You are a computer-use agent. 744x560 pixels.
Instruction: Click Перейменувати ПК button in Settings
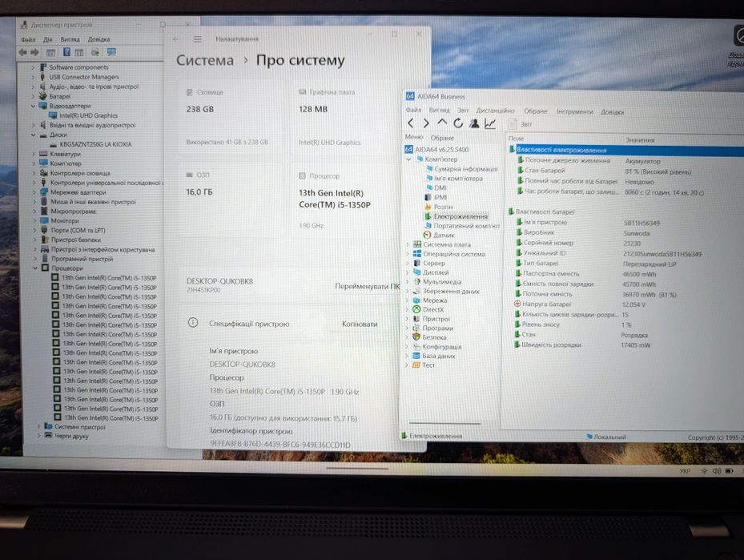[368, 286]
